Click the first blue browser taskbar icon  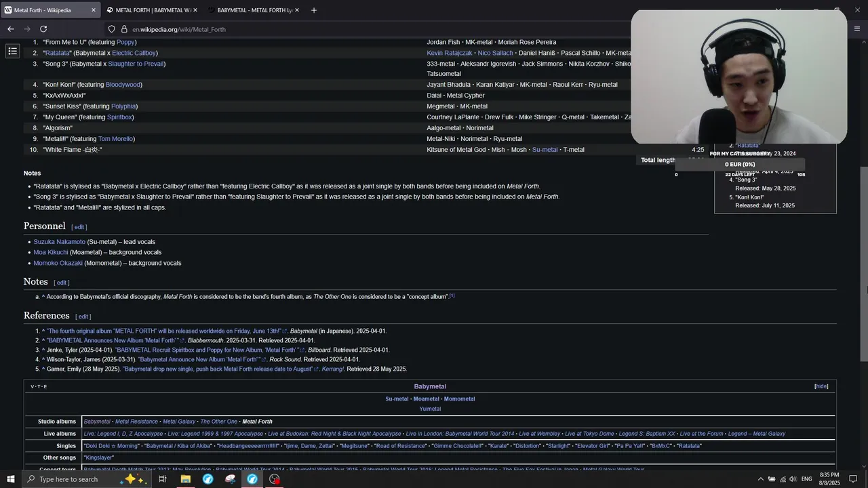coord(208,479)
